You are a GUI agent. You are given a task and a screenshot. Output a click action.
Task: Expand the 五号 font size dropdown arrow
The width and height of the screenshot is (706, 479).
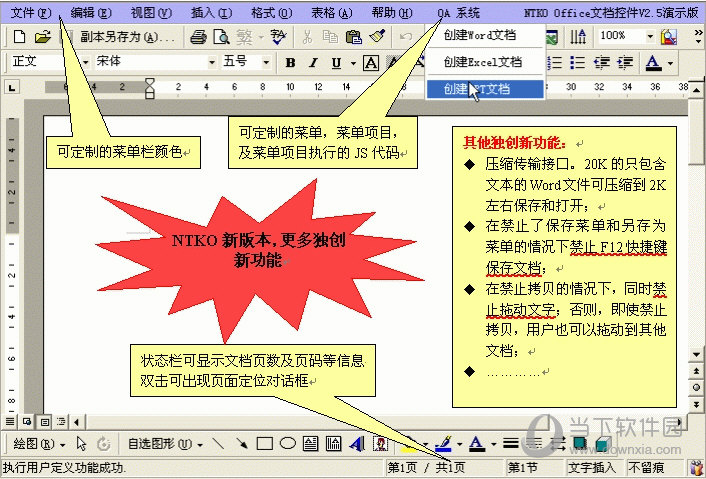pyautogui.click(x=266, y=62)
